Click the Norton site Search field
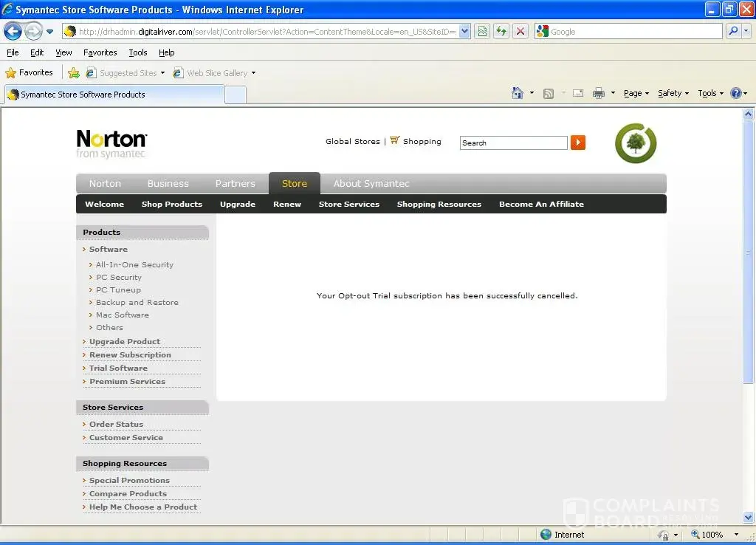Viewport: 756px width, 545px height. (513, 143)
